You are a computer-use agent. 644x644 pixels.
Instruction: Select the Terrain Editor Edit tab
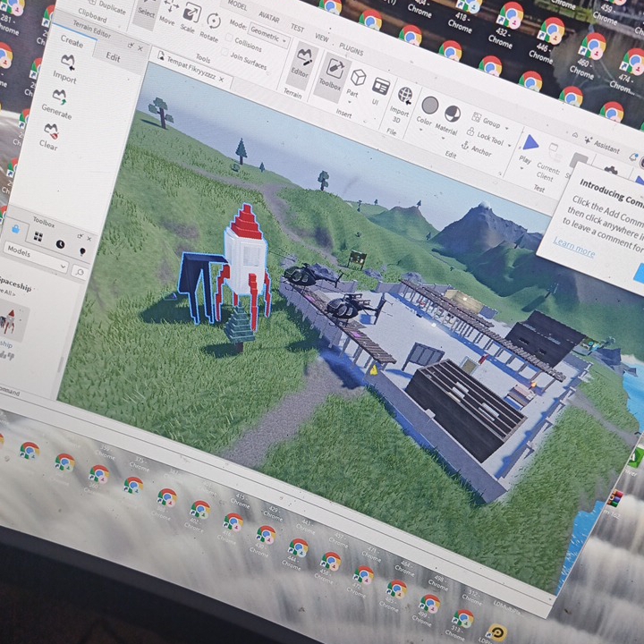click(x=113, y=56)
